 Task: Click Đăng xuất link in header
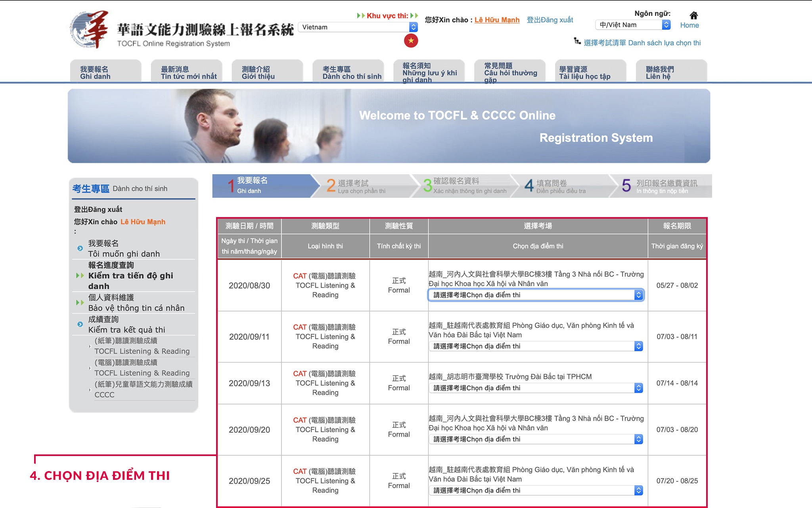click(x=550, y=20)
